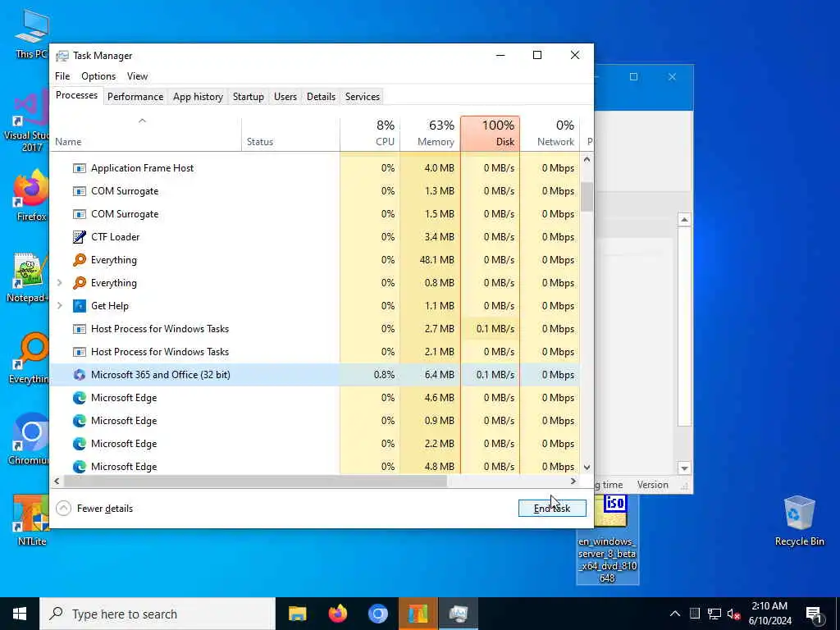840x630 pixels.
Task: Click scroll up arrow in background window
Action: pyautogui.click(x=684, y=220)
